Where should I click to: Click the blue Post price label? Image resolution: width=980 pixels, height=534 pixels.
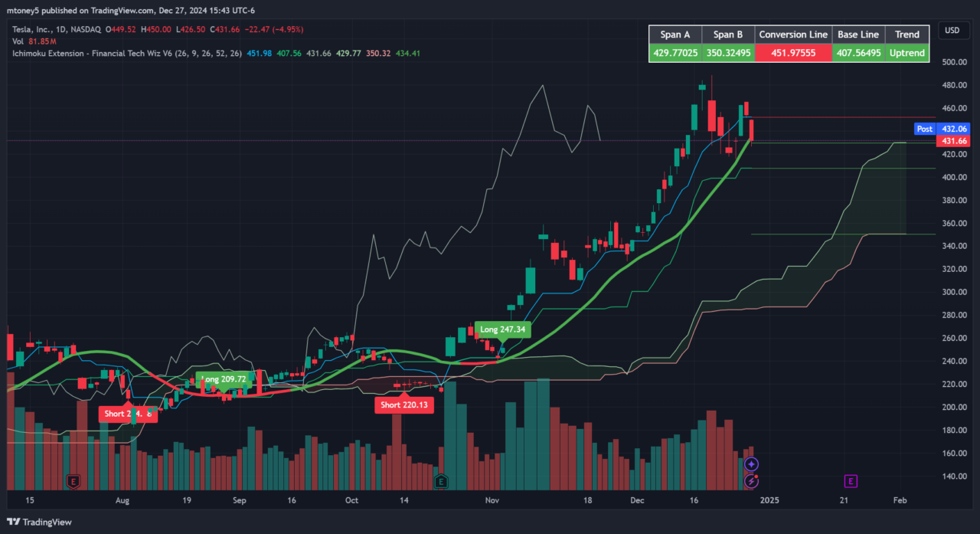[x=925, y=129]
